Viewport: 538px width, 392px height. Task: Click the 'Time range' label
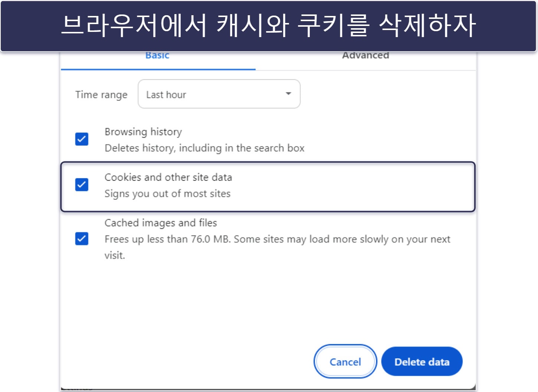[101, 95]
